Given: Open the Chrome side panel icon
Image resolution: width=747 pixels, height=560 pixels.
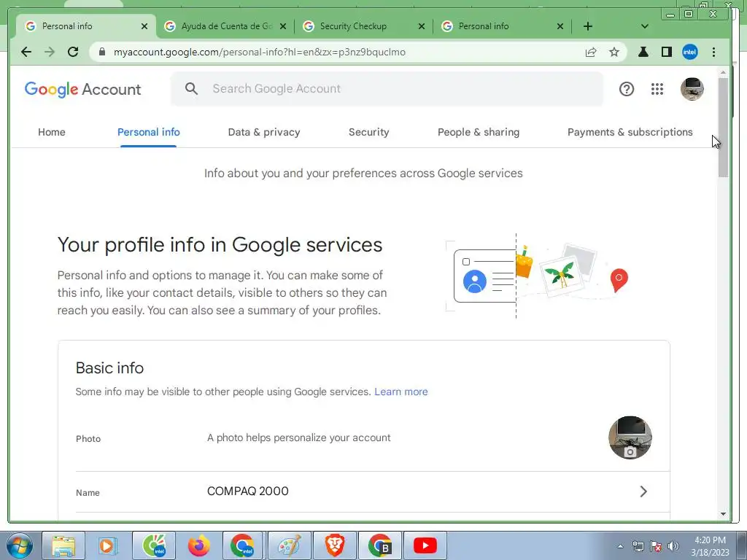Looking at the screenshot, I should coord(667,52).
